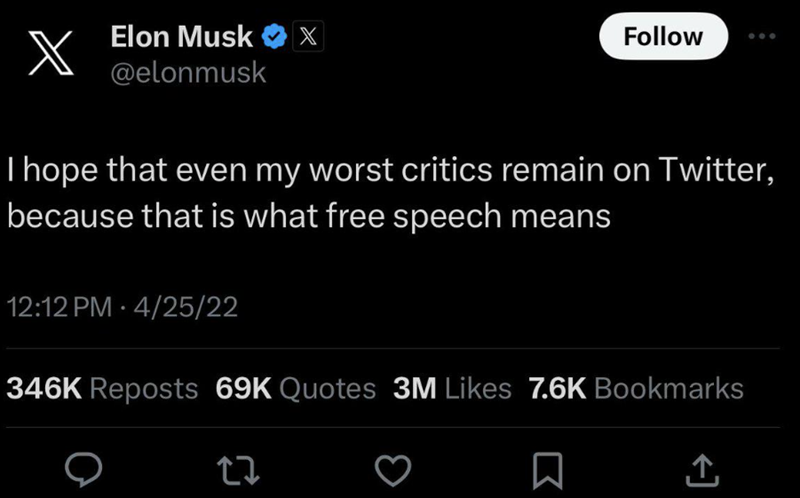
Task: Show the 3M Likes count details
Action: pos(453,388)
